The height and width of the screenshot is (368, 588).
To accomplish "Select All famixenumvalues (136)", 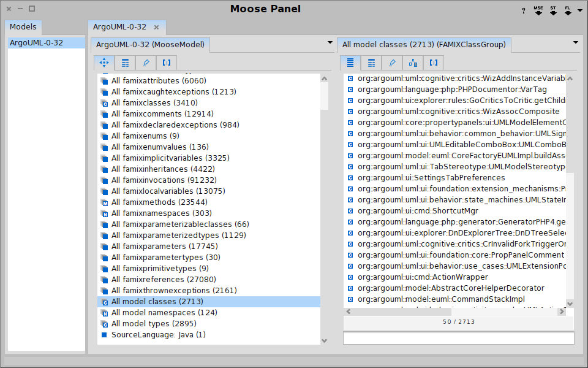I will click(209, 147).
